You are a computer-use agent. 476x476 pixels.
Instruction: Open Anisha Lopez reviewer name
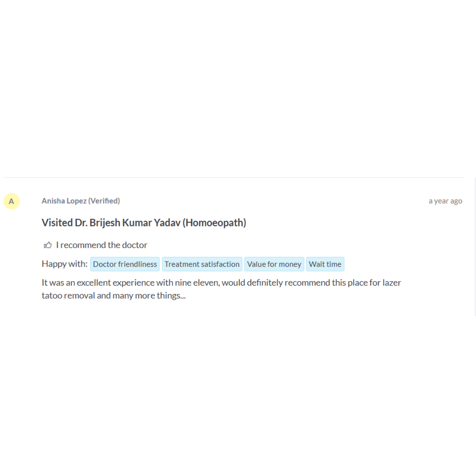[x=64, y=201]
